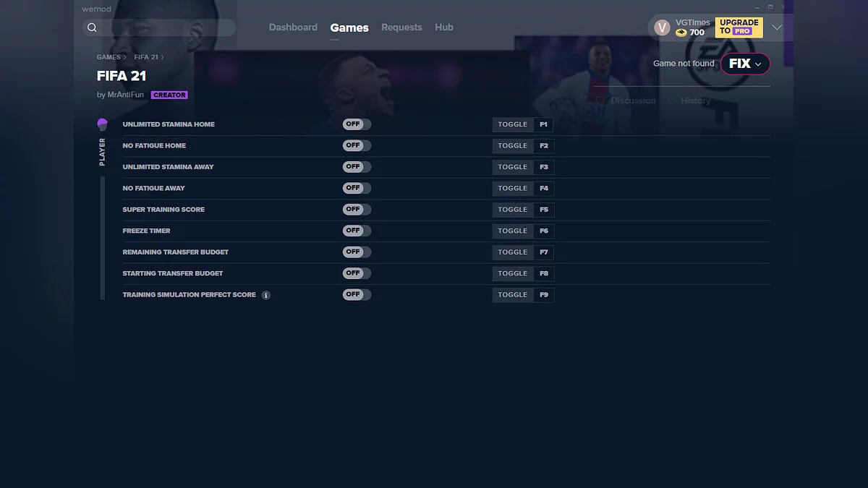Click the search magnifier icon
This screenshot has height=488, width=868.
click(92, 27)
